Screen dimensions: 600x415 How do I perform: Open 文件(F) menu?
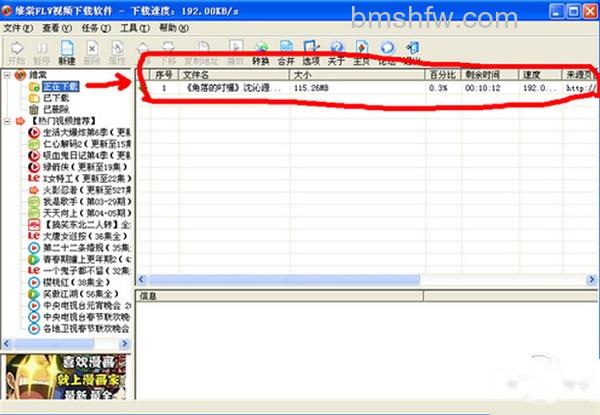(18, 28)
